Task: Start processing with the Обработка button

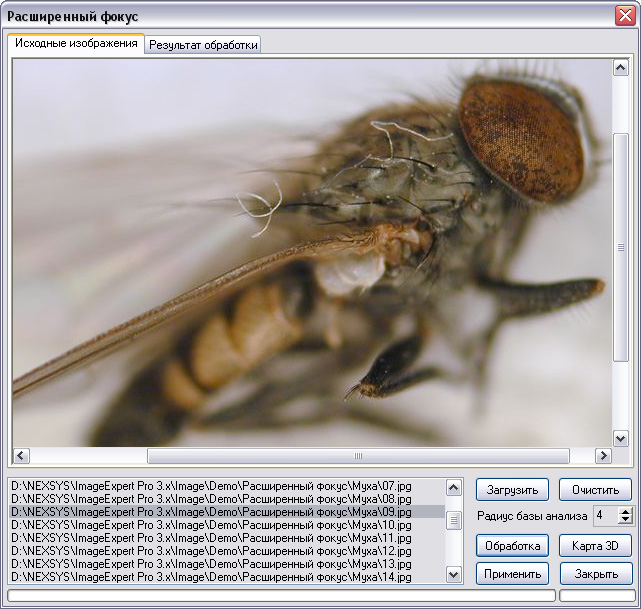Action: [x=512, y=546]
